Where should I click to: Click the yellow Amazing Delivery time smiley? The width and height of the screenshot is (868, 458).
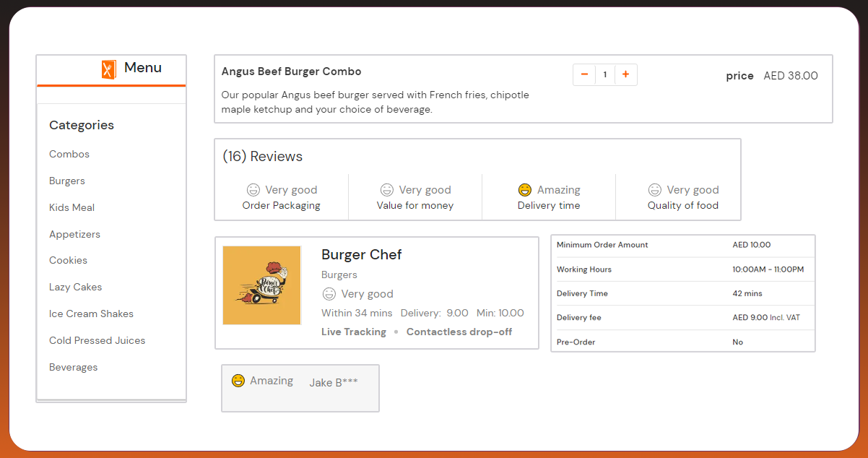click(525, 190)
